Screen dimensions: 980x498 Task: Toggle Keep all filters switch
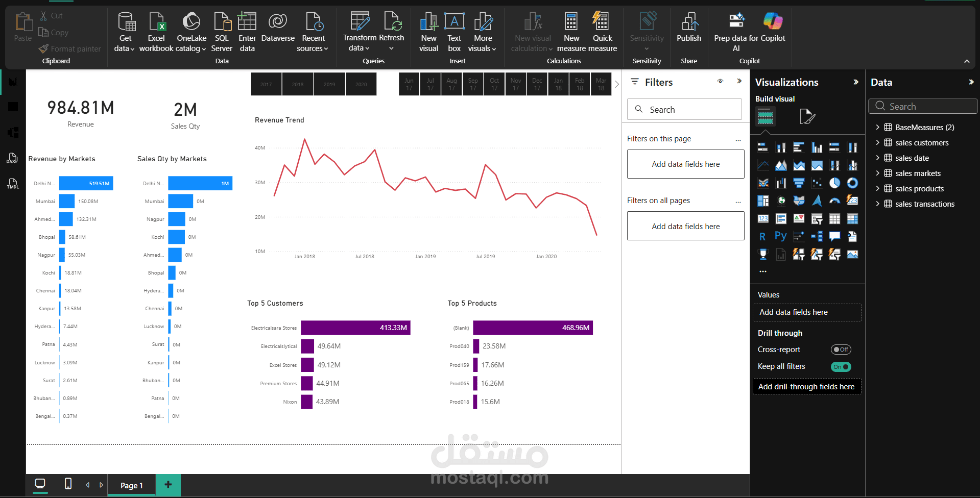coord(841,367)
